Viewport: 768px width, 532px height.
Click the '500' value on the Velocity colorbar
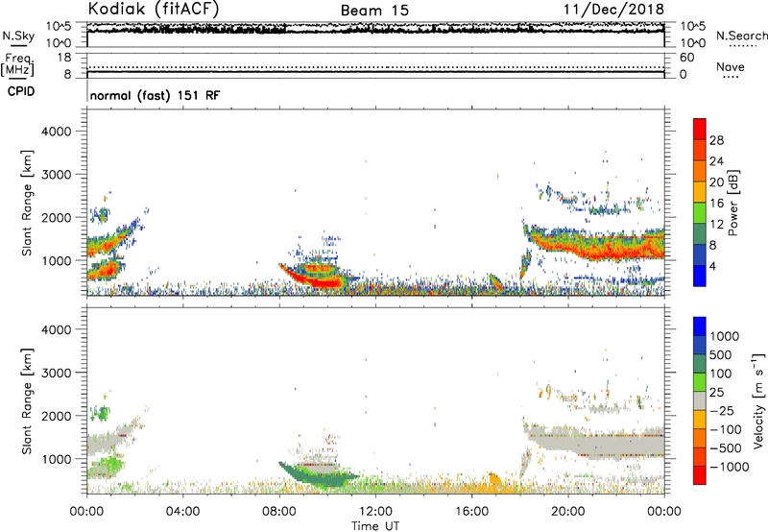[x=721, y=354]
